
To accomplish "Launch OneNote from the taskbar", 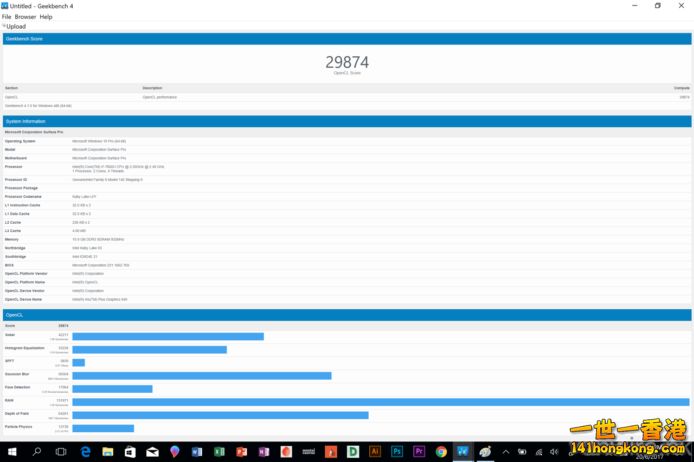I will [264, 451].
